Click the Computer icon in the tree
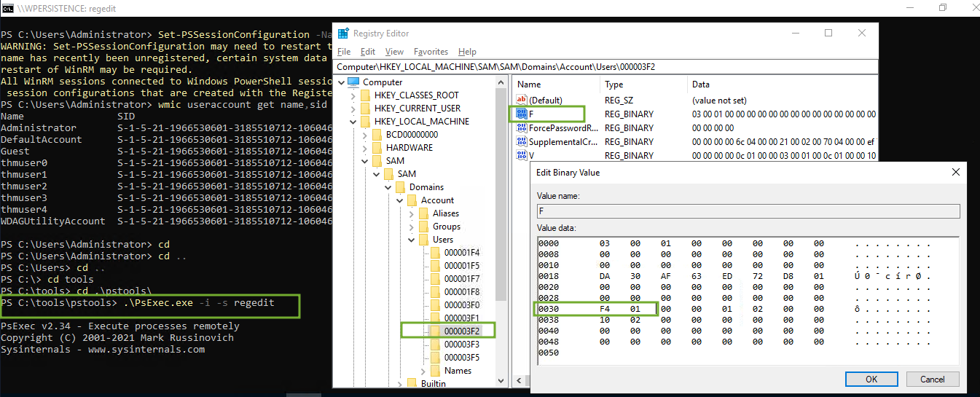Screen dimensions: 980x397 (x=353, y=82)
